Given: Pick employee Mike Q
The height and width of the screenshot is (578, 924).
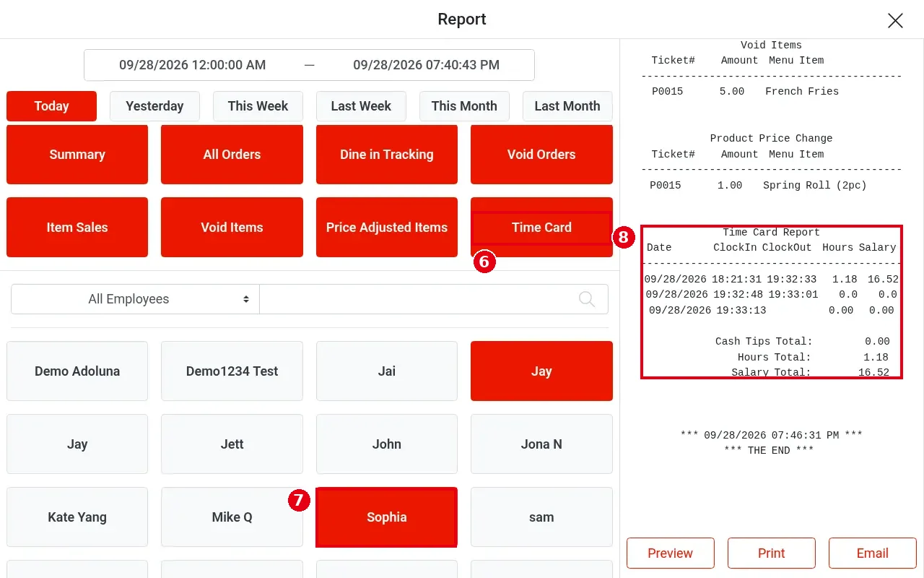Looking at the screenshot, I should click(232, 517).
